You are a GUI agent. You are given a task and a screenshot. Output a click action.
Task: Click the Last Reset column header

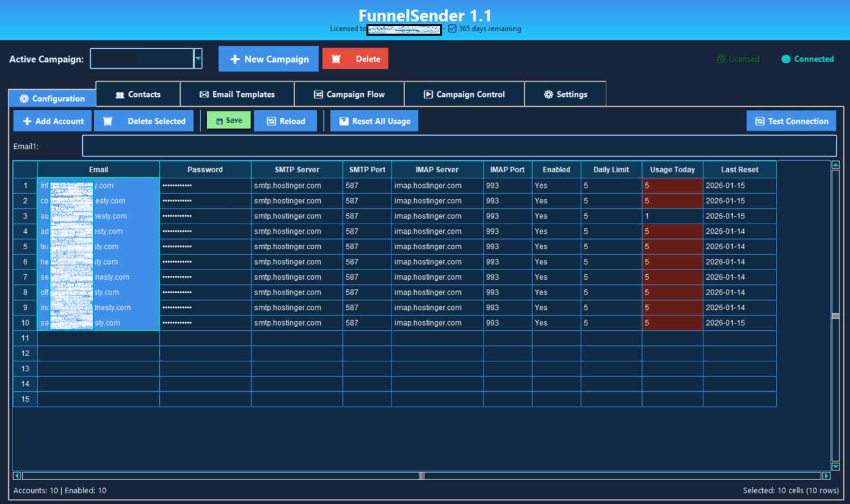pos(739,169)
